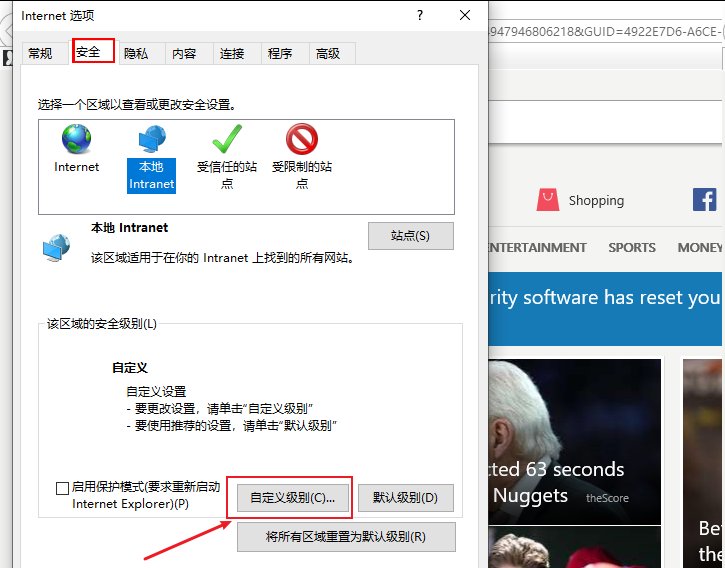Open the Nuggets news story thumbnail
This screenshot has height=568, width=725.
(x=575, y=442)
